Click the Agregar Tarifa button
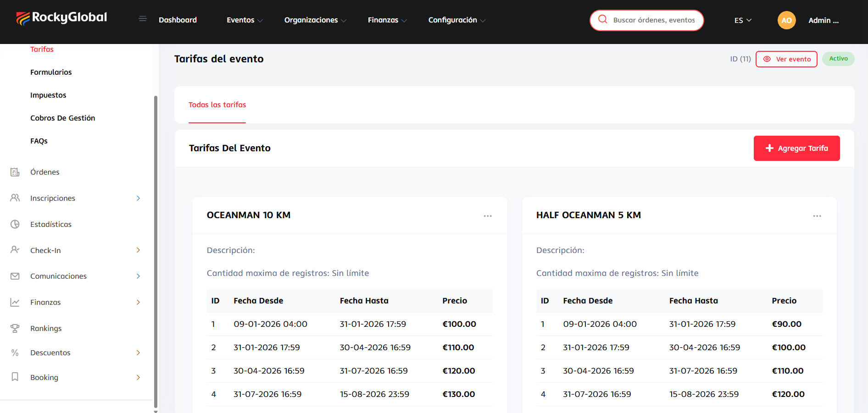 pos(796,148)
